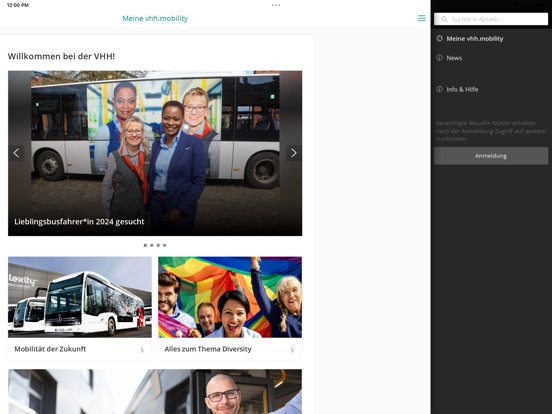Select the first carousel dot
The width and height of the screenshot is (552, 414).
145,245
